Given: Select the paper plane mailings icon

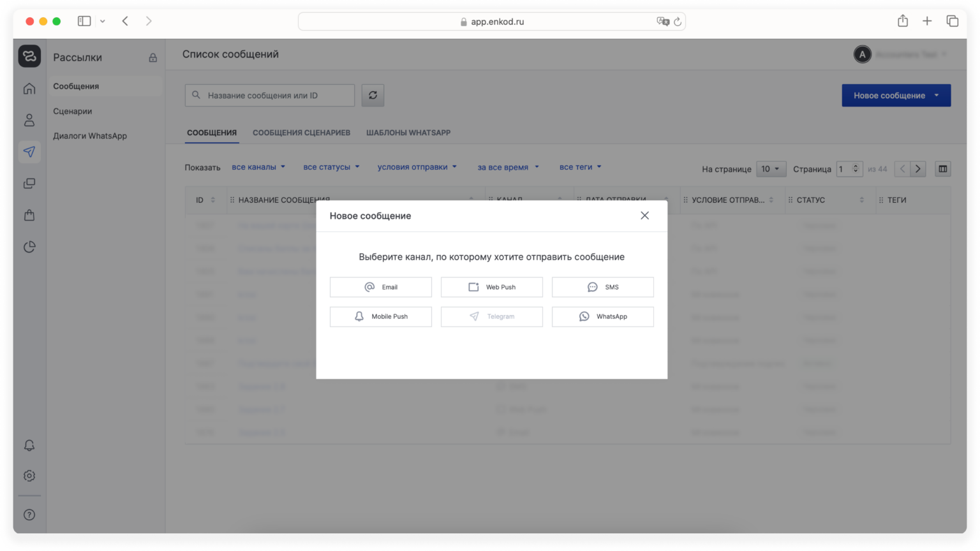Looking at the screenshot, I should tap(29, 152).
